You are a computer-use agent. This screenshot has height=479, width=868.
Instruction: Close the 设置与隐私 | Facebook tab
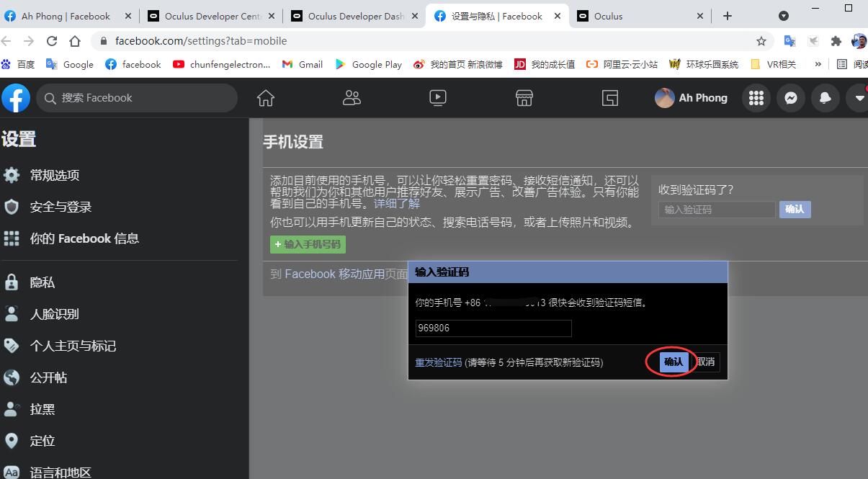click(x=556, y=16)
